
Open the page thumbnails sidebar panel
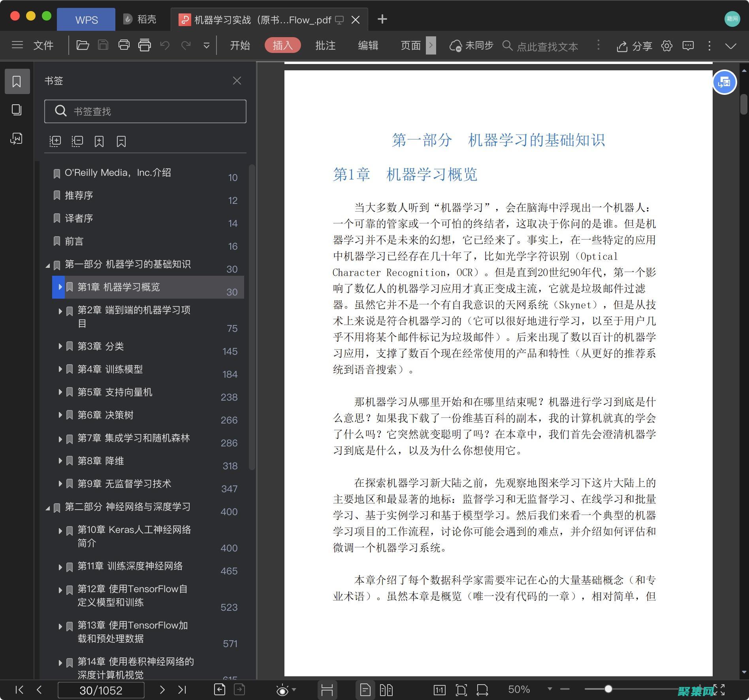coord(17,110)
